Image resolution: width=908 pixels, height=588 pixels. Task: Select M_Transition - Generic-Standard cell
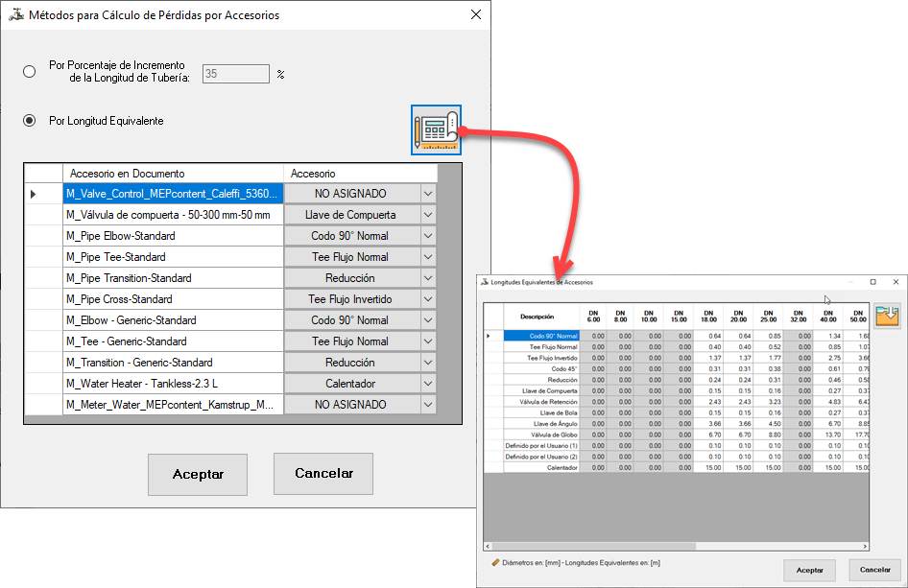(x=173, y=363)
